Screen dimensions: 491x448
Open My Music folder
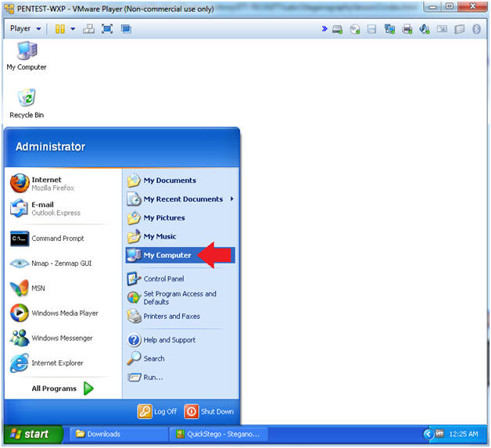(x=180, y=237)
